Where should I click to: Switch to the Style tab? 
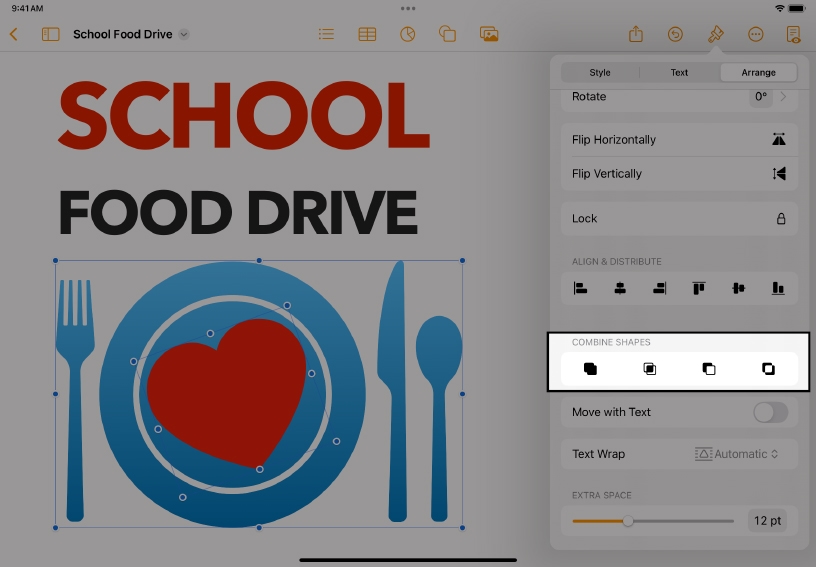pos(600,72)
